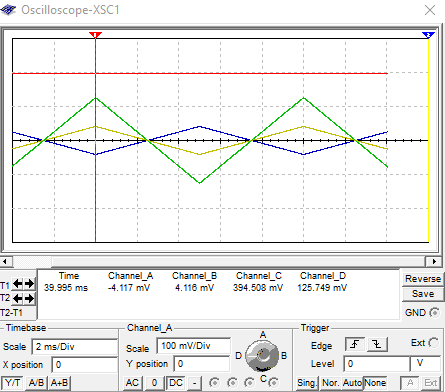445x392 pixels.
Task: Toggle the minus invert button
Action: tap(195, 383)
